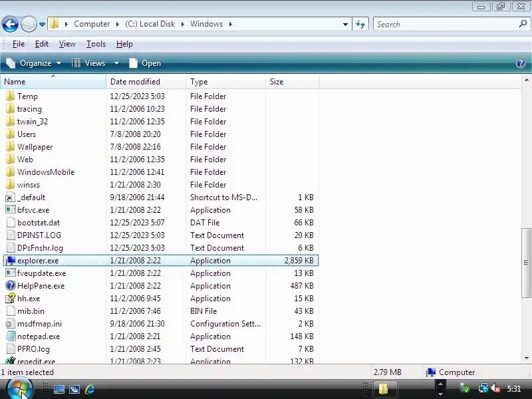Click the Open toolbar button
The image size is (532, 399).
click(x=145, y=63)
